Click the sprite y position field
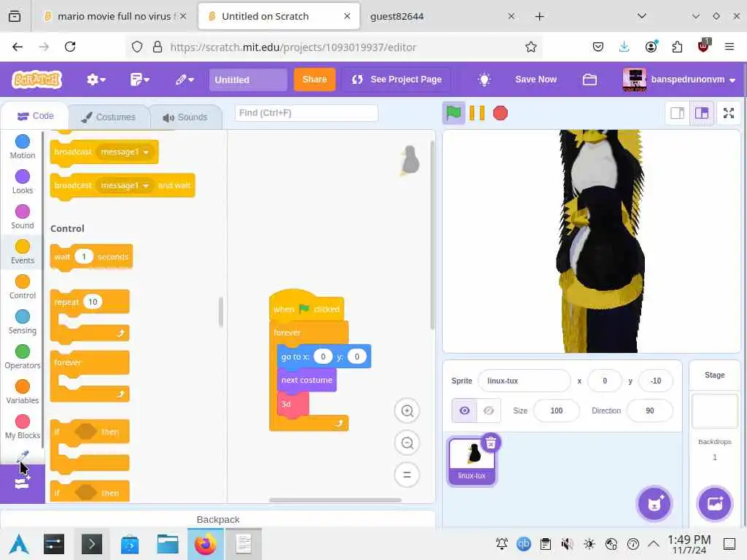 pos(656,381)
